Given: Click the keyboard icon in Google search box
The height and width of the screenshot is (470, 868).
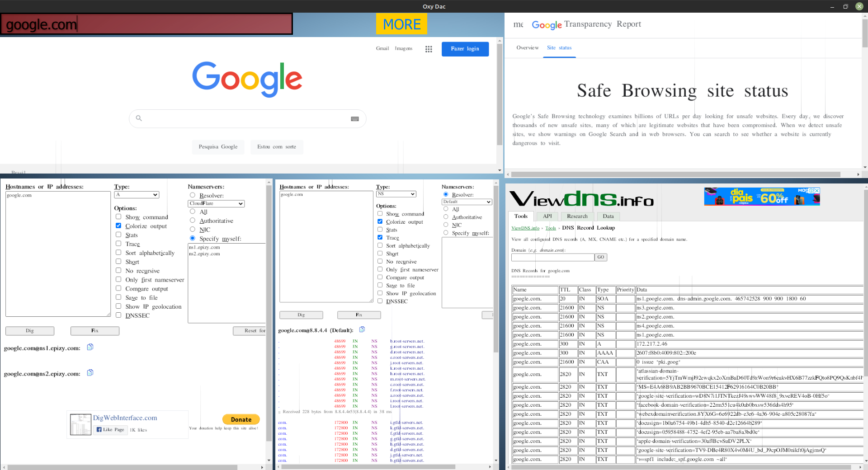Looking at the screenshot, I should (355, 119).
